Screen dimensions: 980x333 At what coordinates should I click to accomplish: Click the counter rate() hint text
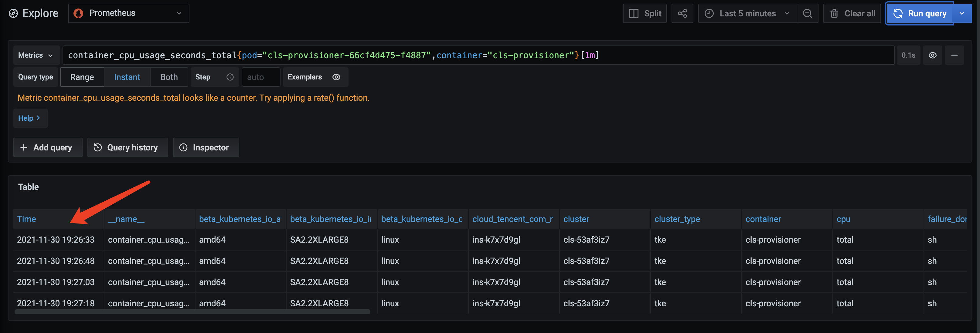point(193,98)
